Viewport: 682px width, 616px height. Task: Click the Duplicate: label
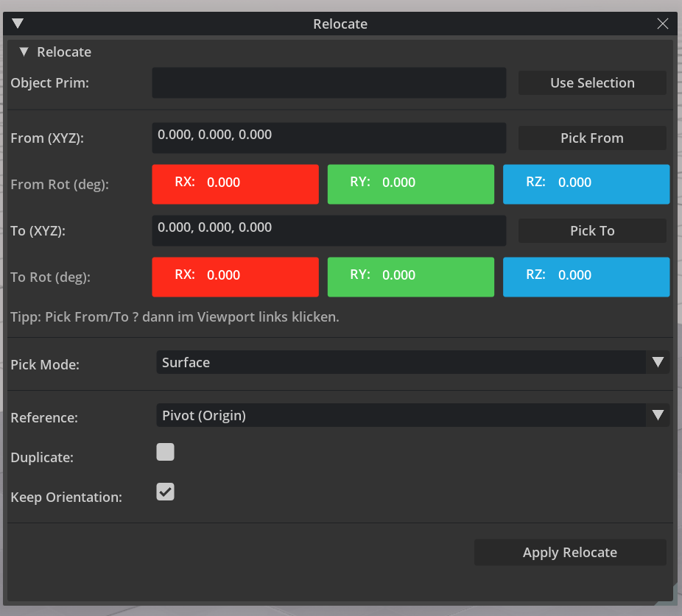click(x=42, y=457)
